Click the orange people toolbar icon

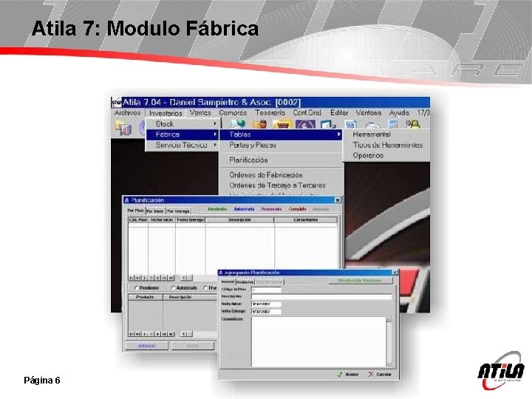[x=259, y=124]
